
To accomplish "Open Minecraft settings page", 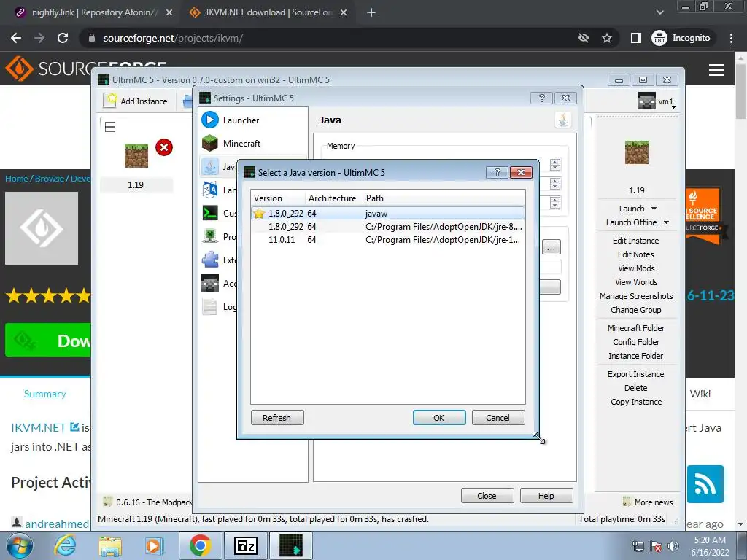I will click(253, 144).
